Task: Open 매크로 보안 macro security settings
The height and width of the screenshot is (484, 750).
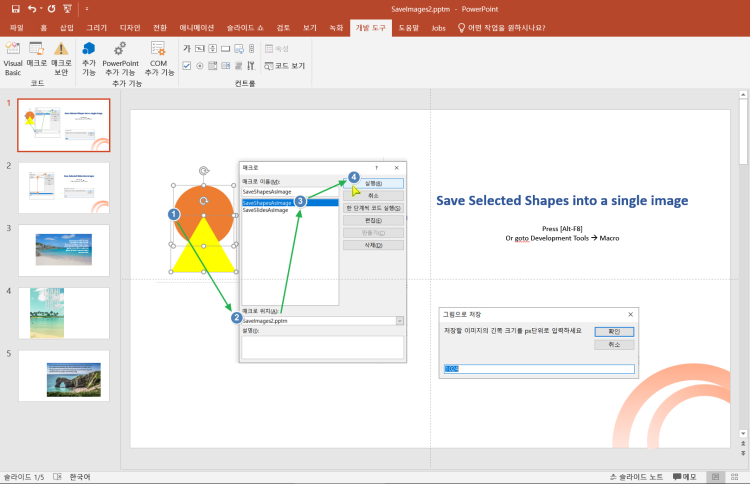Action: click(61, 59)
